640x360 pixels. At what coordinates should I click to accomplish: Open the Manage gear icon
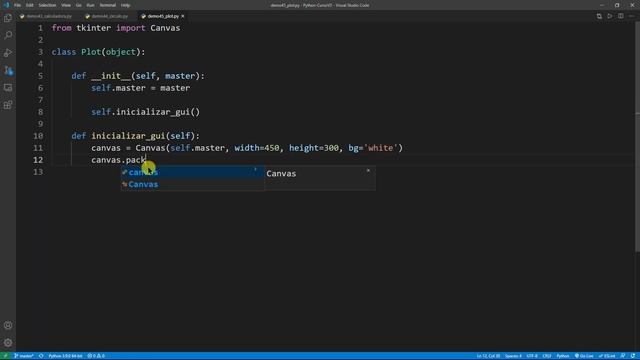coord(8,343)
